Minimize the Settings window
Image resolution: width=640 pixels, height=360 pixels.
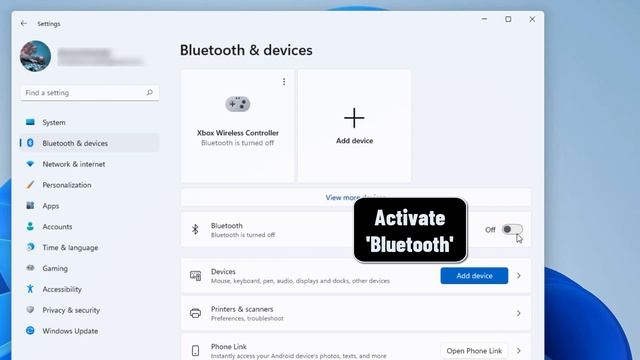pos(484,19)
